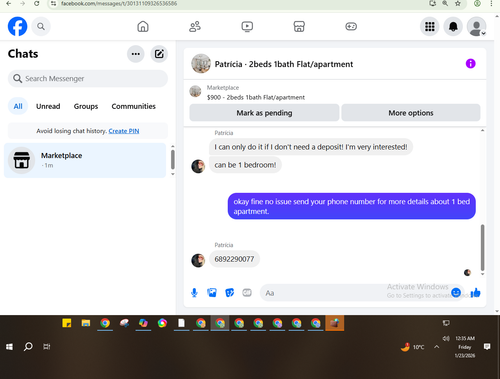Viewport: 500px width, 379px height.
Task: Go back with the browser back arrow
Action: [x=9, y=3]
